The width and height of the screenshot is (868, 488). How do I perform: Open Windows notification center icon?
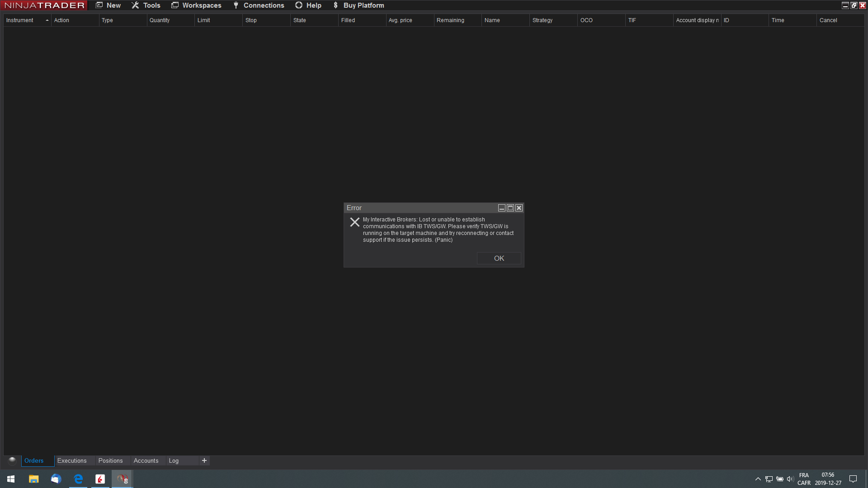click(853, 479)
